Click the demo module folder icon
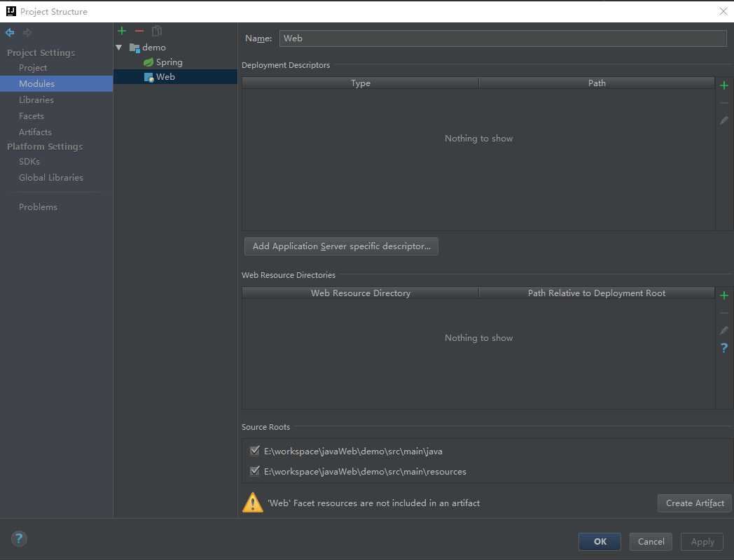The image size is (734, 560). [x=134, y=48]
